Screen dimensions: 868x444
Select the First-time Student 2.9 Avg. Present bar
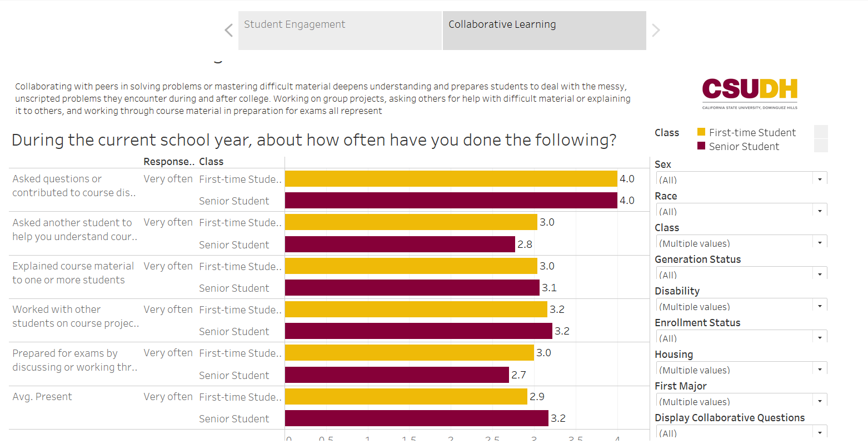click(406, 397)
